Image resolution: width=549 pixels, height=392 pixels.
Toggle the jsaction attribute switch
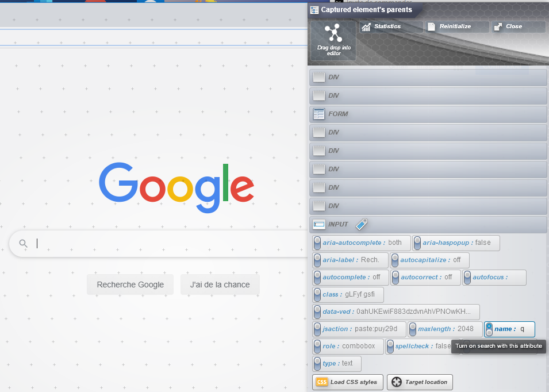pyautogui.click(x=317, y=329)
